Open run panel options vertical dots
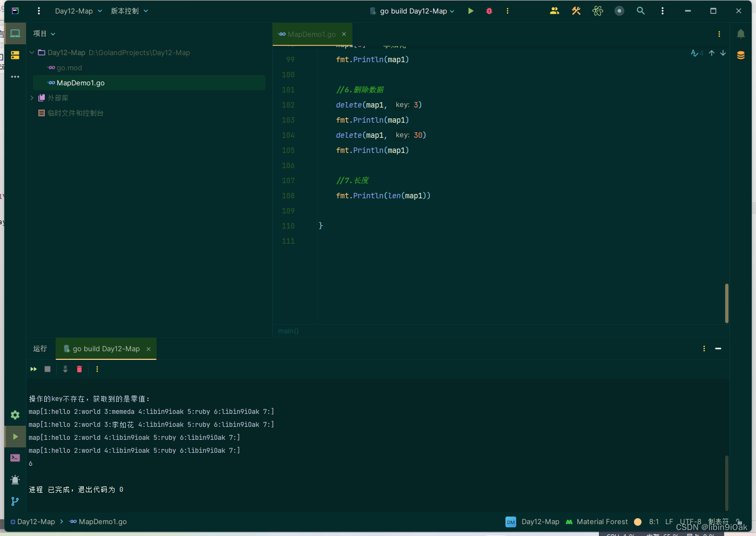 (704, 349)
